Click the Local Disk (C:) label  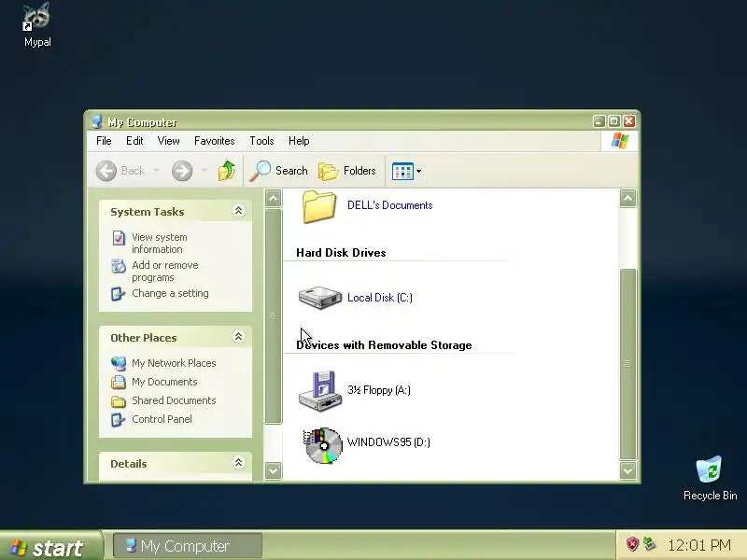pos(380,298)
